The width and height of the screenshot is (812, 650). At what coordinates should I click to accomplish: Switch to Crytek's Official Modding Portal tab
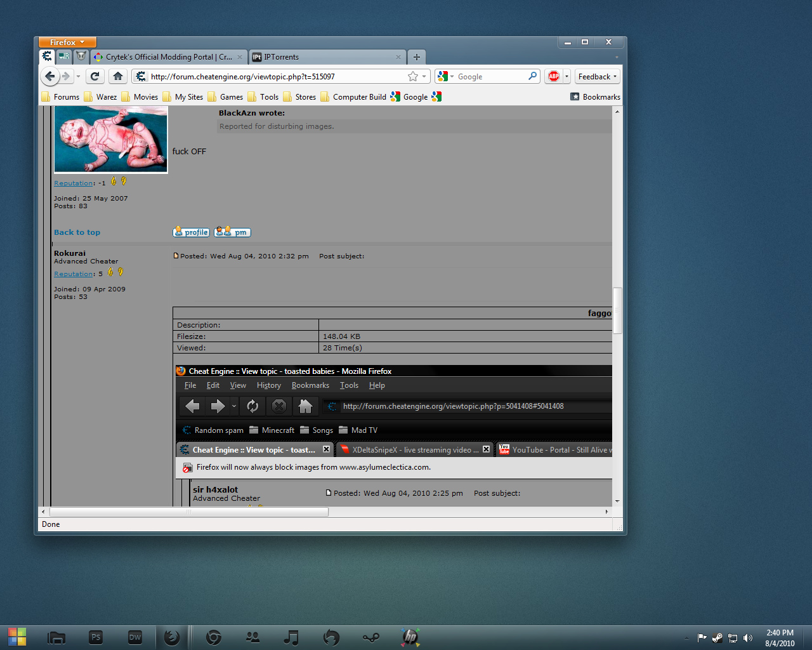[167, 57]
